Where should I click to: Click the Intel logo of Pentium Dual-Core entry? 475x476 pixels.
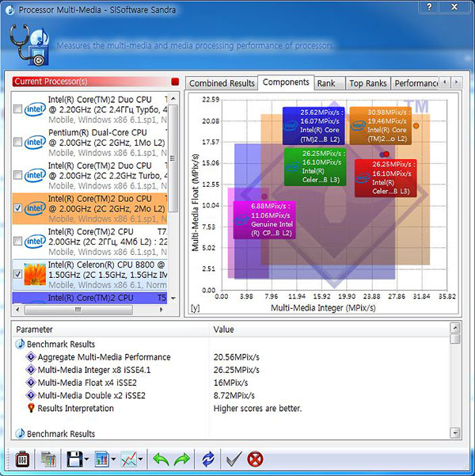[x=35, y=142]
